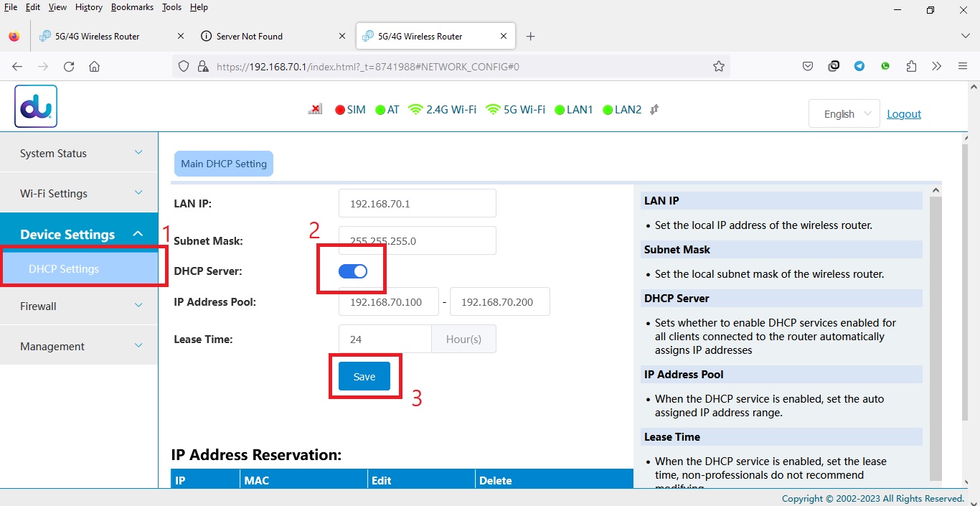Click the home page icon
980x506 pixels.
[94, 67]
